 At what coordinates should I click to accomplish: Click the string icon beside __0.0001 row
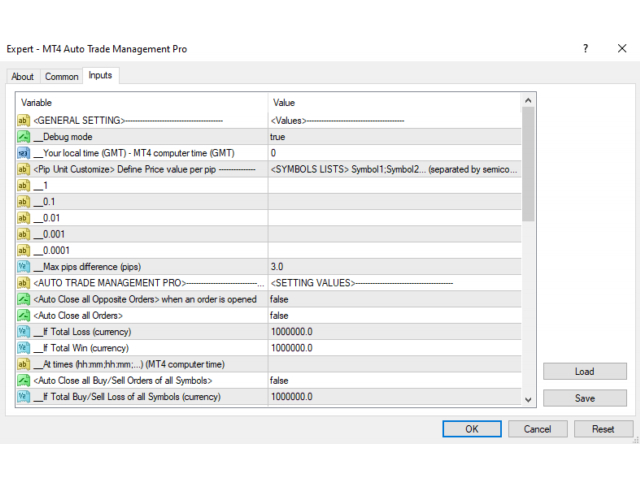pos(23,251)
